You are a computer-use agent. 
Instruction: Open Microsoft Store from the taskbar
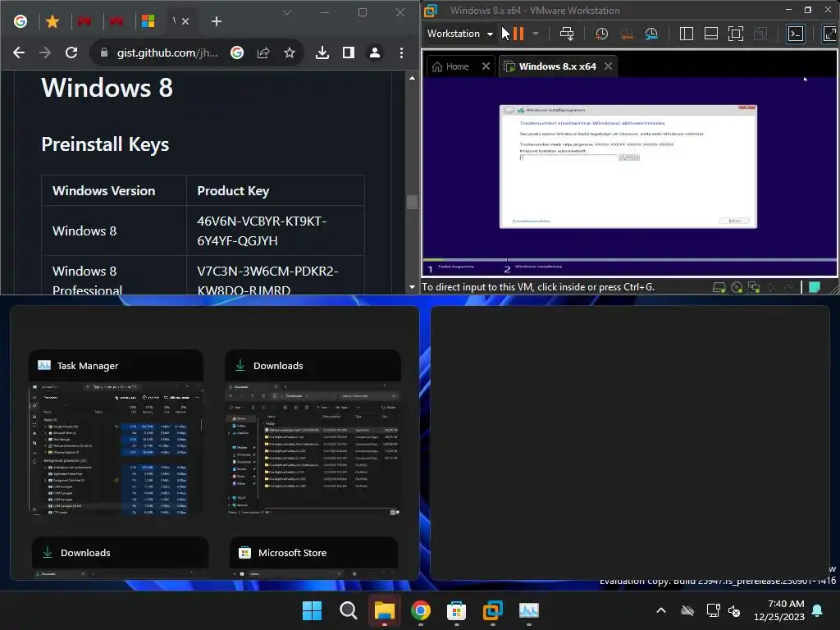click(456, 610)
